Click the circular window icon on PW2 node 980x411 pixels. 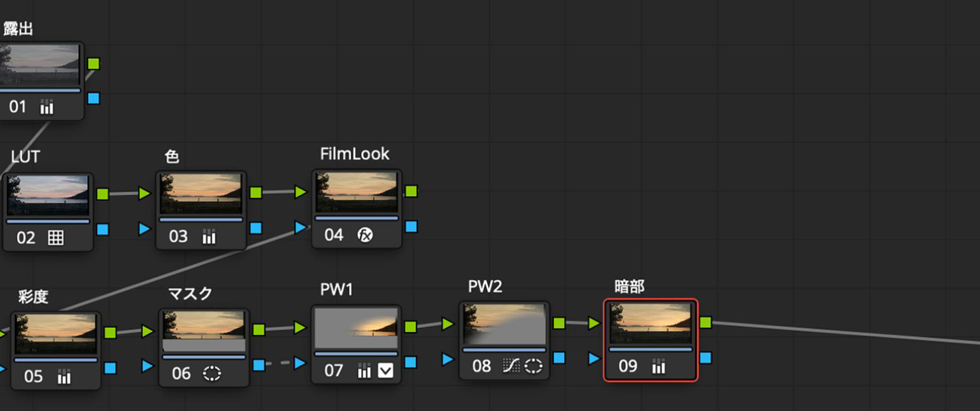pyautogui.click(x=533, y=366)
